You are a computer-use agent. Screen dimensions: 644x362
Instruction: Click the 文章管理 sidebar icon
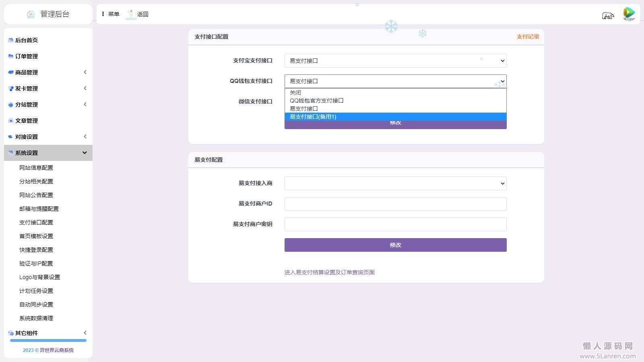(x=11, y=121)
